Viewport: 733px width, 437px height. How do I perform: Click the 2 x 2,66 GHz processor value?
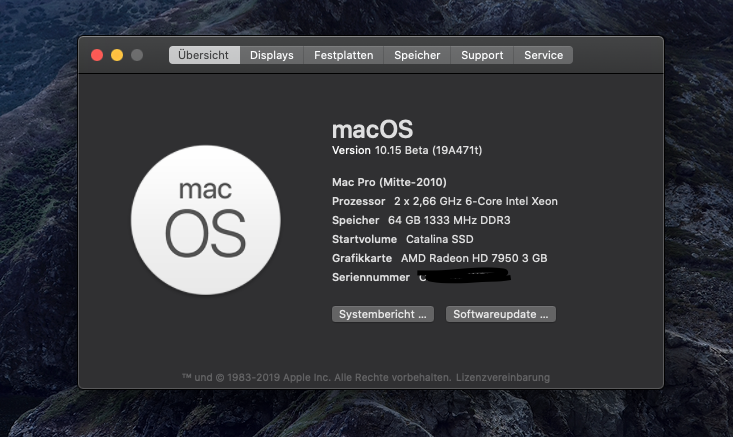(x=475, y=201)
